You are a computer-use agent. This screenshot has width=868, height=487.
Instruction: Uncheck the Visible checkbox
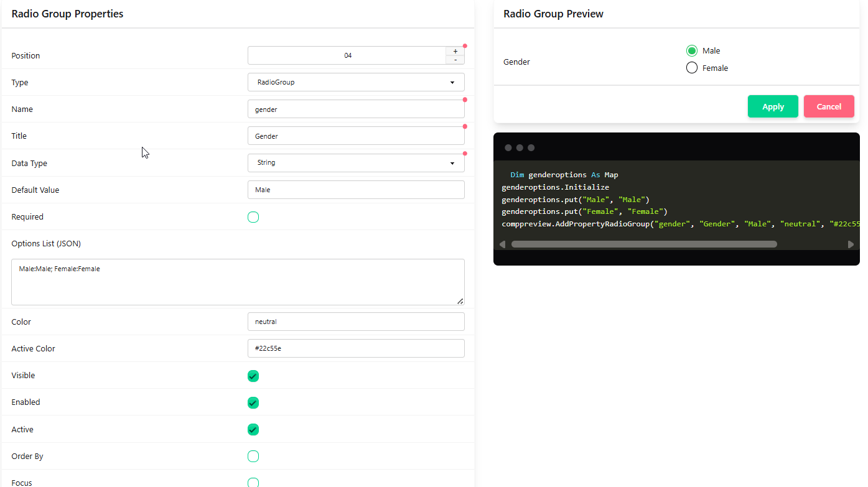click(x=253, y=376)
